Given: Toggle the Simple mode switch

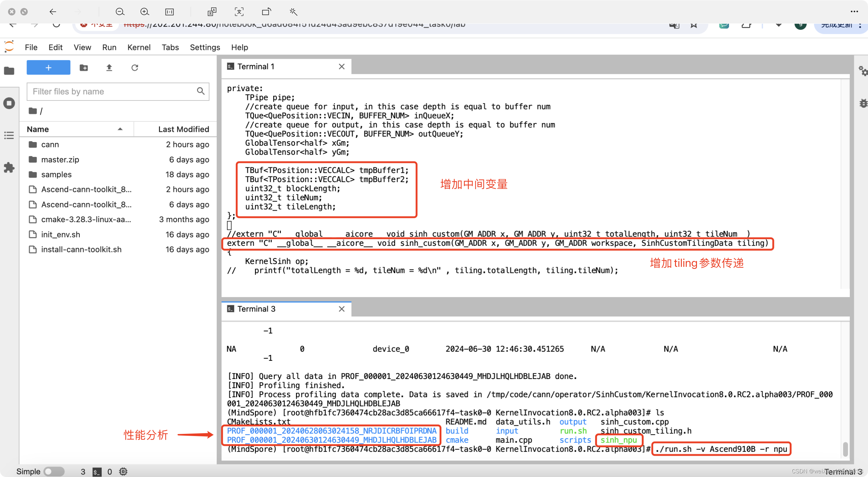Looking at the screenshot, I should pos(54,471).
